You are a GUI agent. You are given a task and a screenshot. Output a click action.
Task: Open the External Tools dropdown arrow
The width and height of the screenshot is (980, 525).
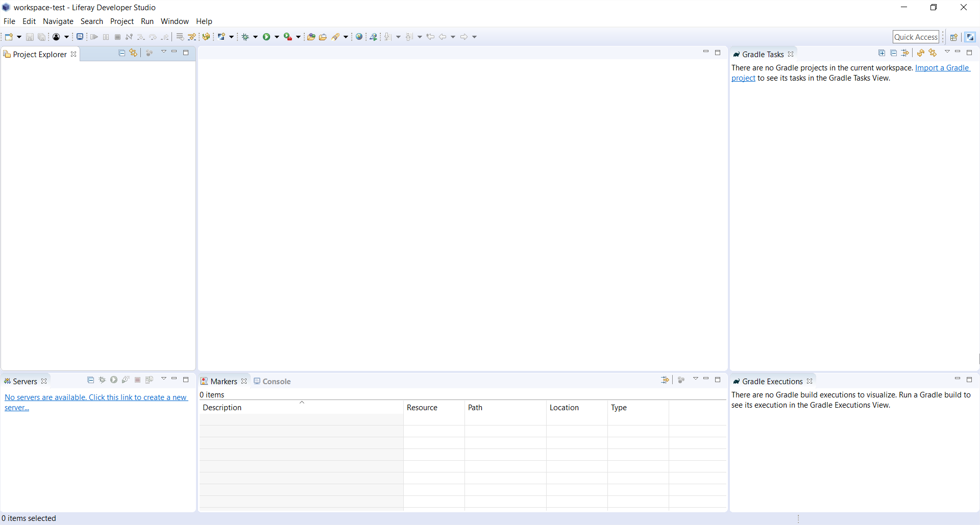point(298,37)
